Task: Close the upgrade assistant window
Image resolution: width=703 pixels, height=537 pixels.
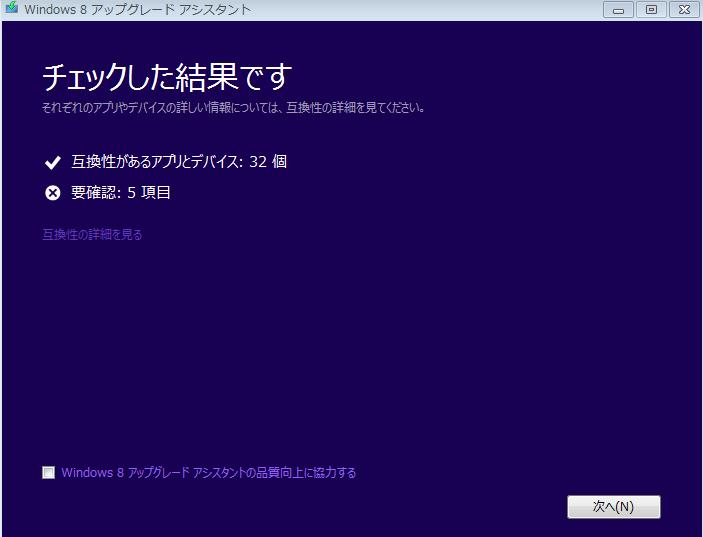Action: pyautogui.click(x=684, y=9)
